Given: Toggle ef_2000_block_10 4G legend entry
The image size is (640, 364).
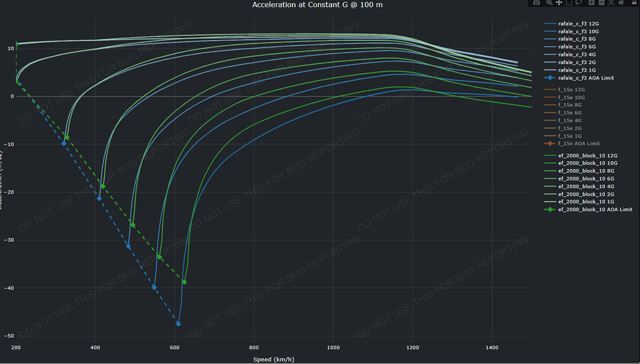Looking at the screenshot, I should (x=579, y=187).
